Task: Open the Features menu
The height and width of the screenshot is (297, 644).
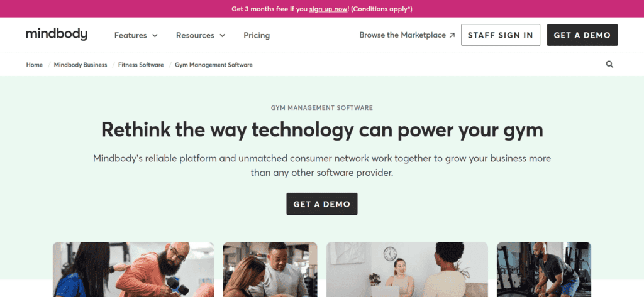Action: click(136, 35)
